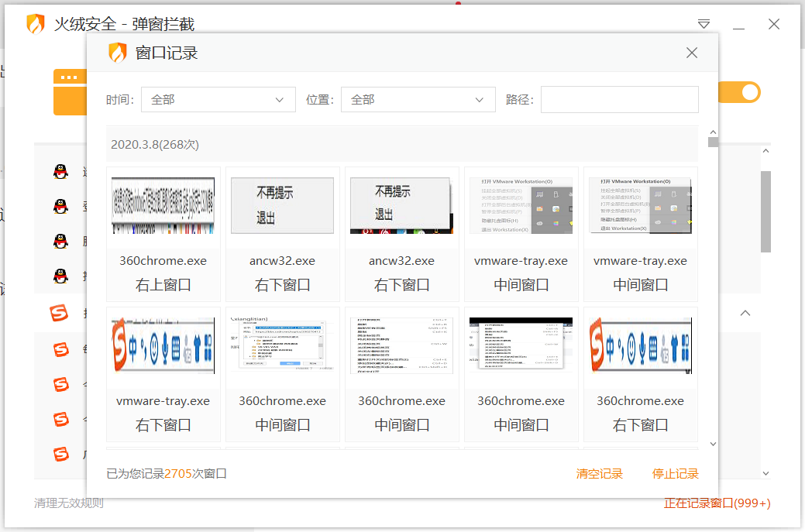Click the third QQ penguin icon in list
Image resolution: width=805 pixels, height=532 pixels.
pos(60,241)
